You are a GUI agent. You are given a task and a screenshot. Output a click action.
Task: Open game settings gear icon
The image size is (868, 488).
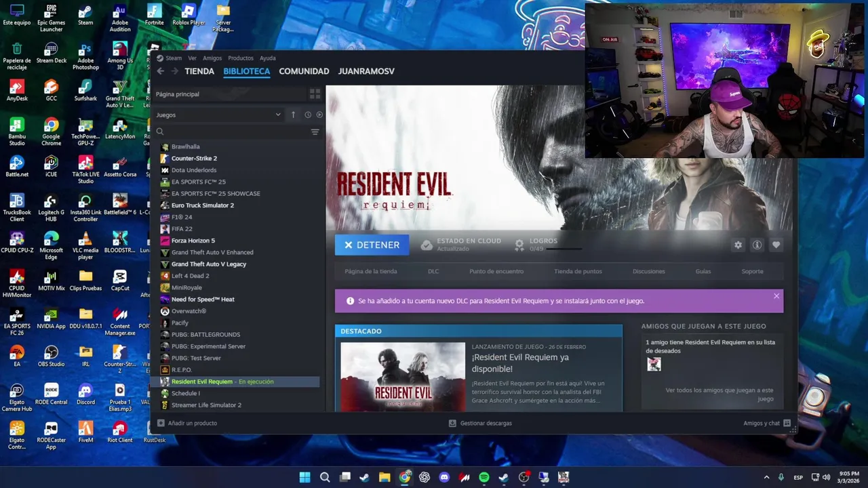[738, 245]
